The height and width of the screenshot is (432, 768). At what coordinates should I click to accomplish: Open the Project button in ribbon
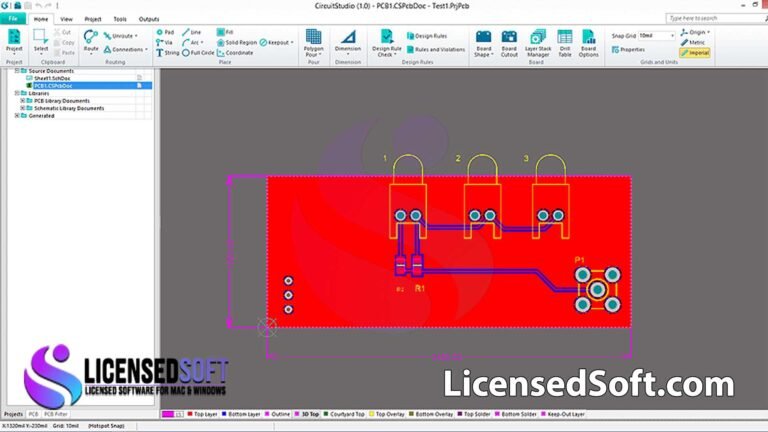(x=14, y=41)
